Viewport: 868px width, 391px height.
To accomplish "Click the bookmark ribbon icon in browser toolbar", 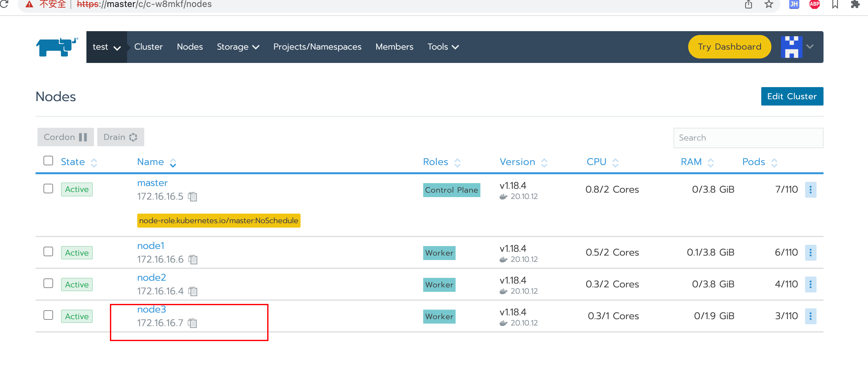I will tap(835, 4).
